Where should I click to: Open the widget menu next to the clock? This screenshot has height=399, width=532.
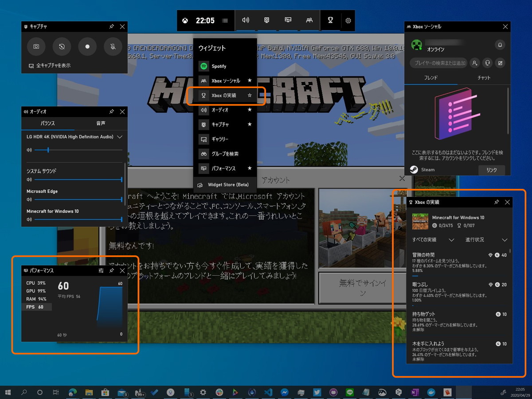point(225,20)
